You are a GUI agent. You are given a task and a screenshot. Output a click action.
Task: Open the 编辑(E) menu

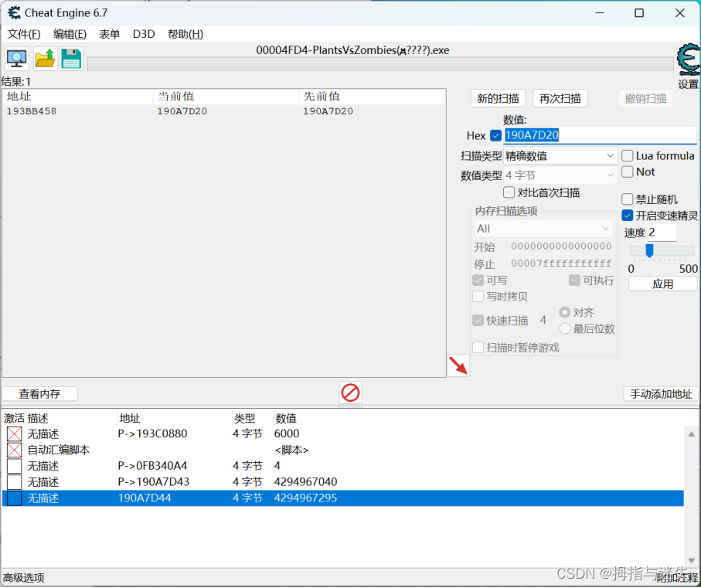tap(70, 35)
